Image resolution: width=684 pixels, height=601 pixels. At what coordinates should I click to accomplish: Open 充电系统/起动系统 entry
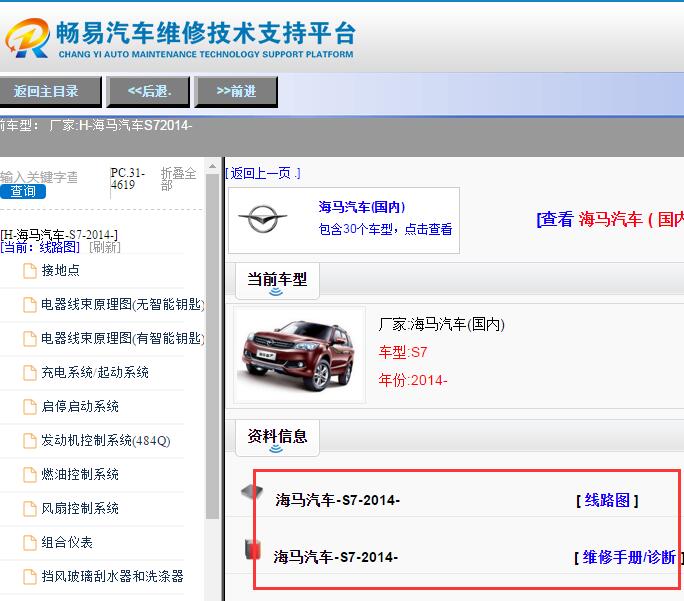[x=95, y=372]
